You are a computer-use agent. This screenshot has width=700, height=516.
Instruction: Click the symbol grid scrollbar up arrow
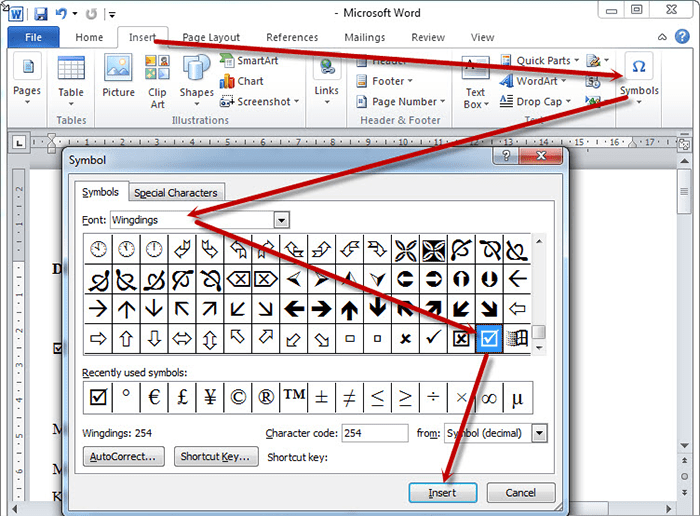(539, 241)
